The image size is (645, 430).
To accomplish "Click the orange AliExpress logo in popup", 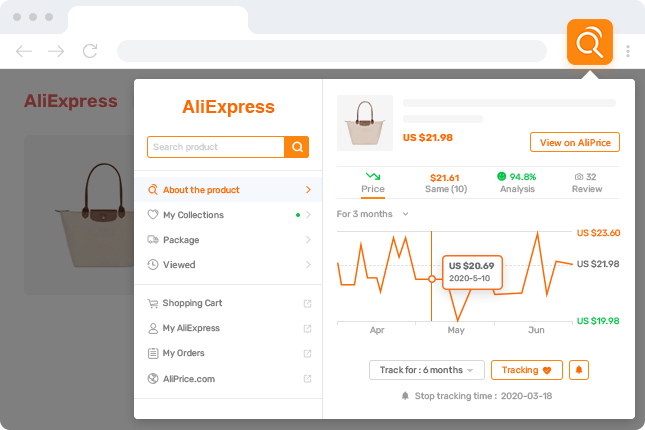I will click(228, 107).
